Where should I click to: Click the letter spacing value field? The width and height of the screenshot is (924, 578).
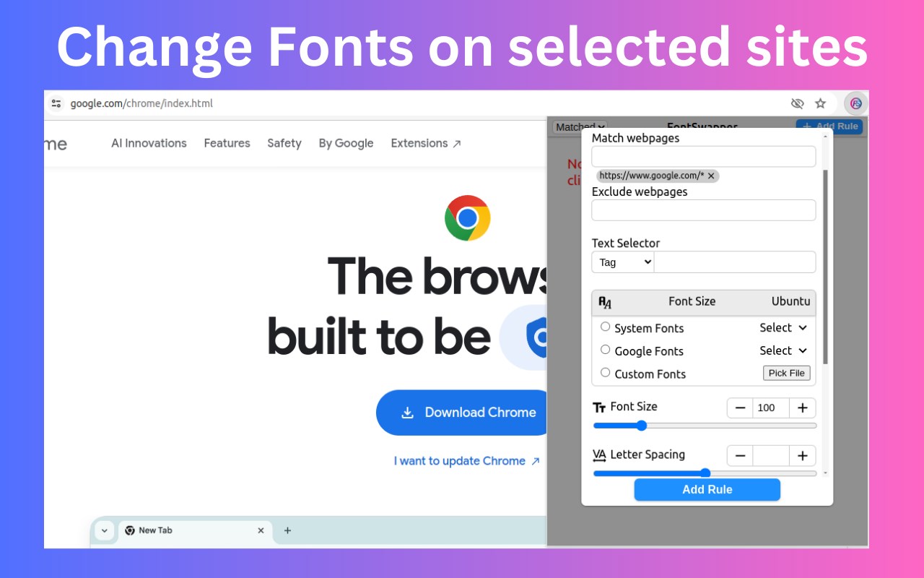click(771, 456)
